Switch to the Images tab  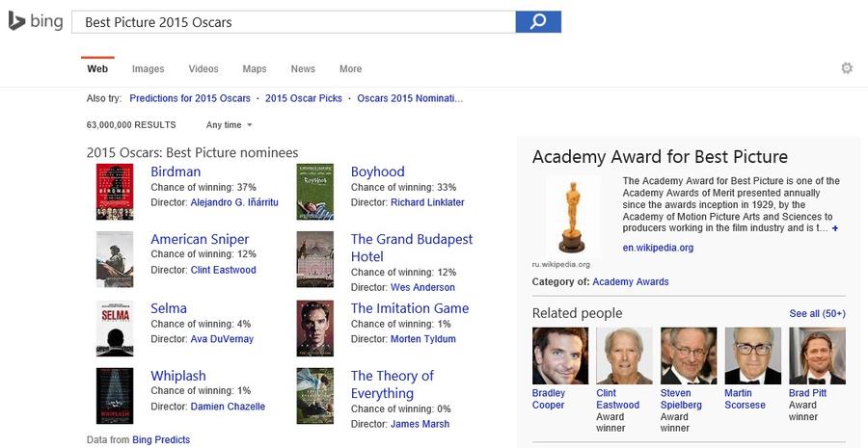[148, 69]
